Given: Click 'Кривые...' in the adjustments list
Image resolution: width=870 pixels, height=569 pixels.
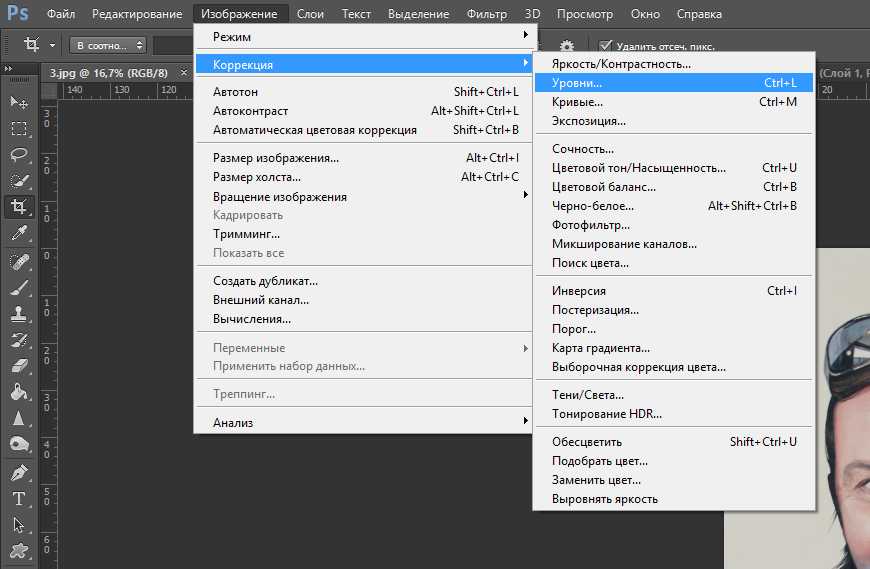Looking at the screenshot, I should click(x=578, y=102).
